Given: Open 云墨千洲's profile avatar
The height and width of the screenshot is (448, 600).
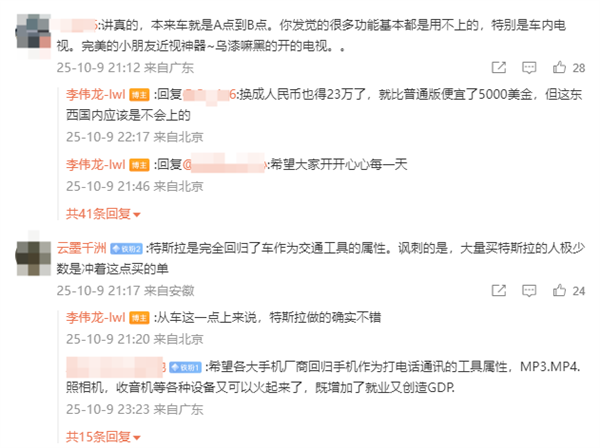Looking at the screenshot, I should [34, 254].
